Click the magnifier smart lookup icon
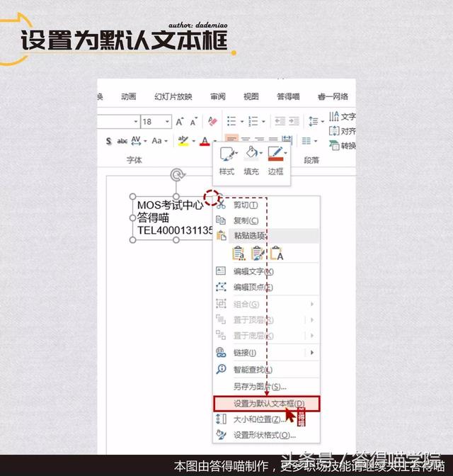The image size is (453, 476). click(221, 370)
